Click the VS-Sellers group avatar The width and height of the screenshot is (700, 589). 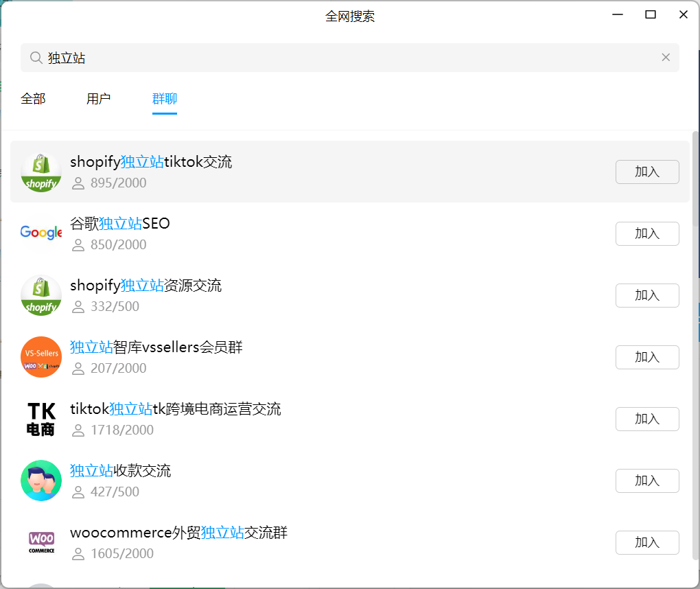tap(41, 357)
